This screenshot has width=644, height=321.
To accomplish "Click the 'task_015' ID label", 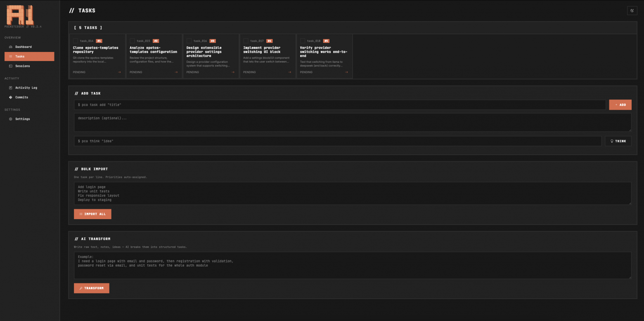I will 144,41.
